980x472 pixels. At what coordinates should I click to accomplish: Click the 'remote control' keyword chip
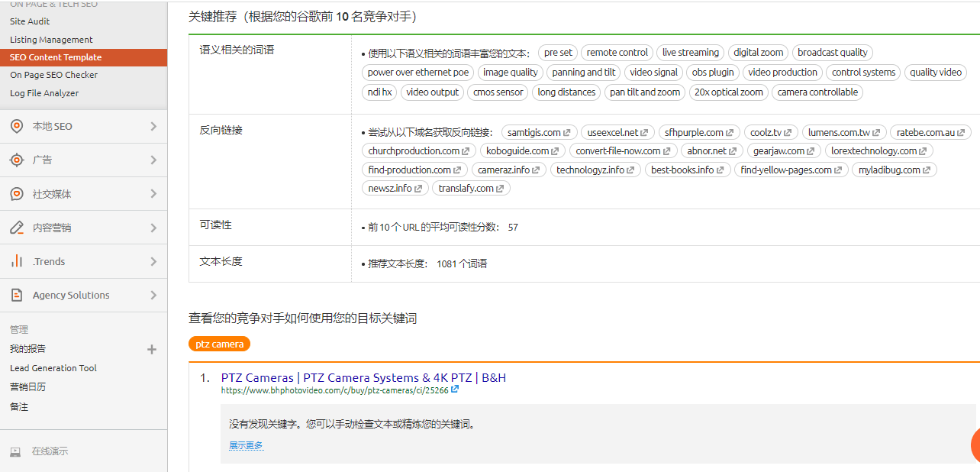pos(617,53)
